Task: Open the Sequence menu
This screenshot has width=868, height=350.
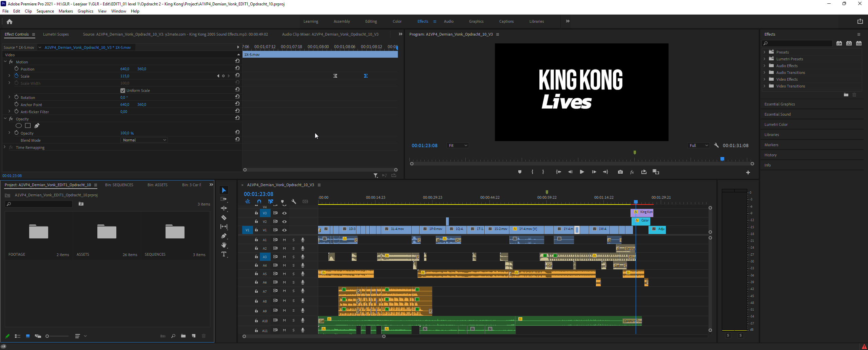Action: coord(45,11)
